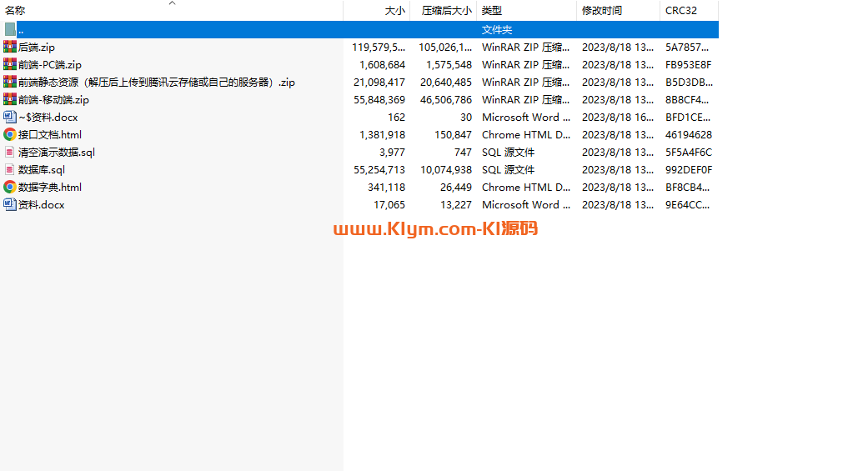This screenshot has height=471, width=868.
Task: Select the file name 接口文档.html
Action: tap(50, 134)
